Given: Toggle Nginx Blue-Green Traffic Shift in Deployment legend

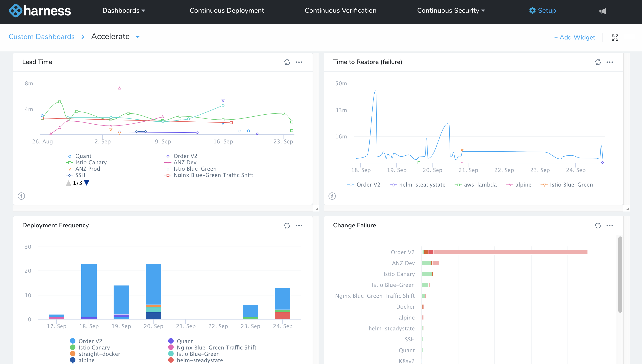Looking at the screenshot, I should pyautogui.click(x=212, y=347).
